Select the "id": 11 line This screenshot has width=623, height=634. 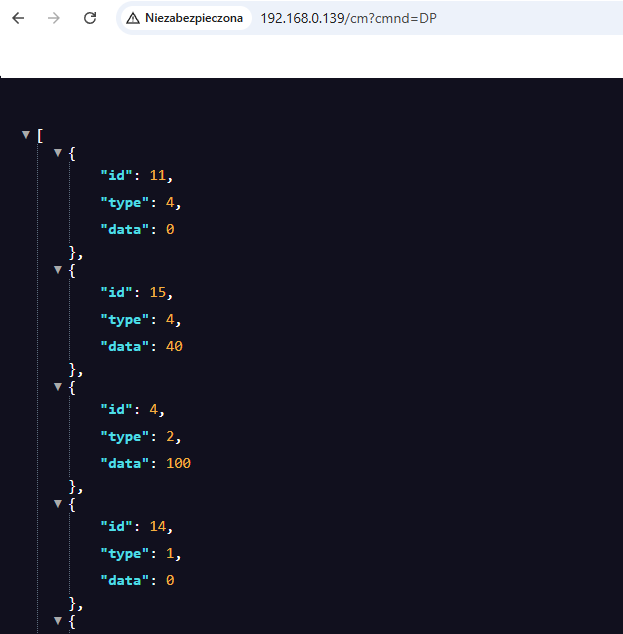pos(137,175)
